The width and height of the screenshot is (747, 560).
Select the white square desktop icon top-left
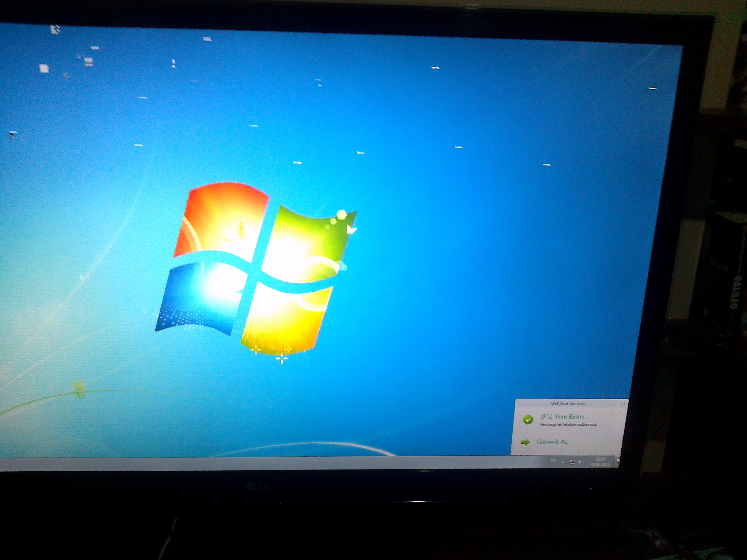coord(44,69)
